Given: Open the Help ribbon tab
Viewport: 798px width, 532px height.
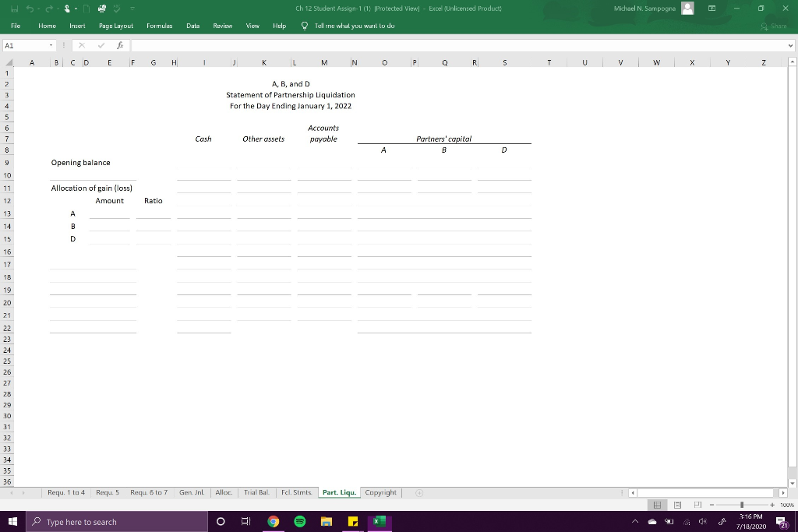Looking at the screenshot, I should (280, 26).
